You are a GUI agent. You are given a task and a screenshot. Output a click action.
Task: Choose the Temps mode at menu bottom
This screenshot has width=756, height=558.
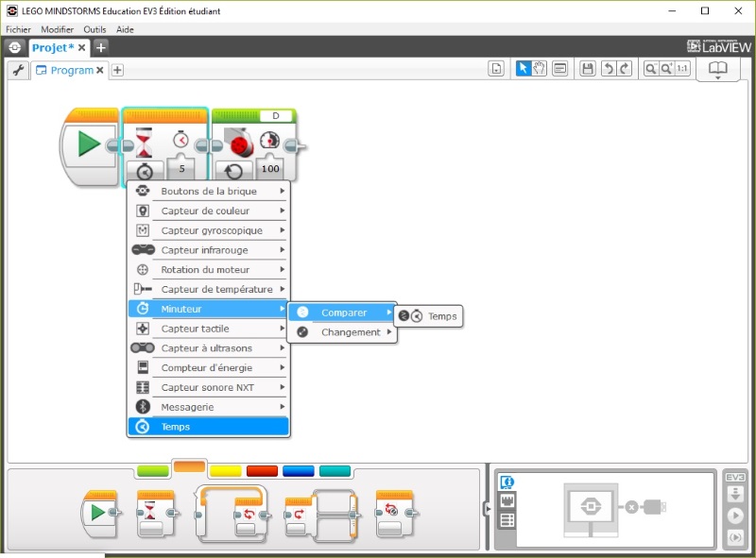(208, 427)
